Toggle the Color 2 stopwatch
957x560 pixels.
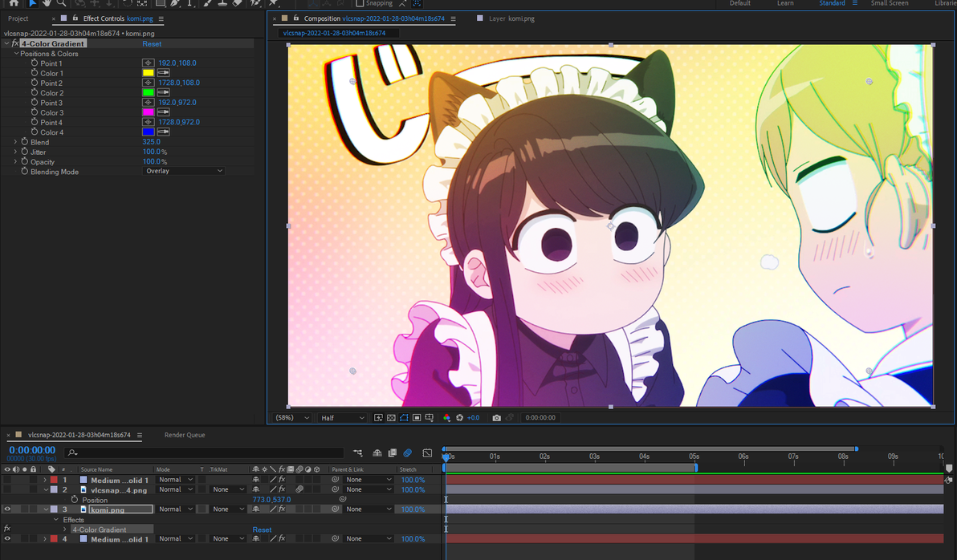coord(35,93)
